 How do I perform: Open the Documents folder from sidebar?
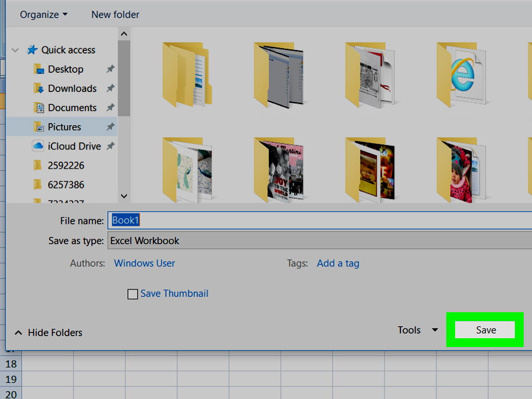[73, 108]
